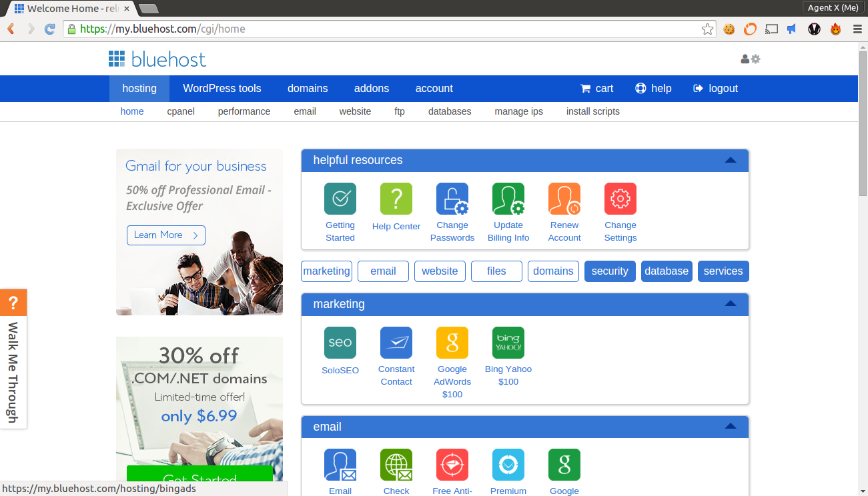The width and height of the screenshot is (868, 496).
Task: Open the Email accounts icon
Action: coord(340,465)
